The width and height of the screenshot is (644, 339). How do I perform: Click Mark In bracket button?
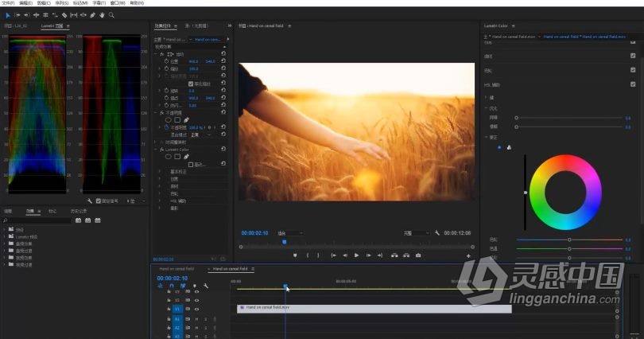click(307, 255)
